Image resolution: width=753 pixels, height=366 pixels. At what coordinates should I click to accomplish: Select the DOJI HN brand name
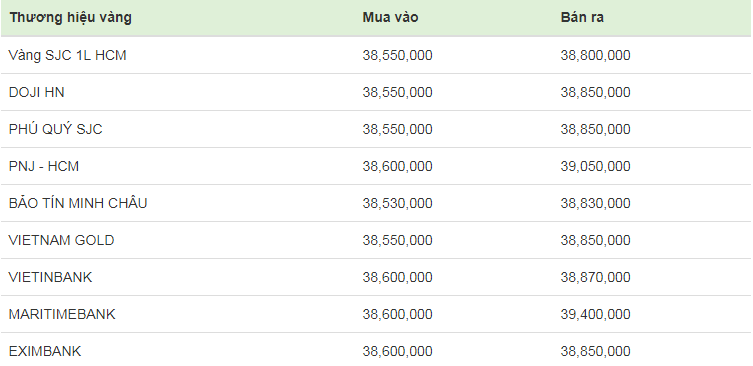click(x=36, y=92)
